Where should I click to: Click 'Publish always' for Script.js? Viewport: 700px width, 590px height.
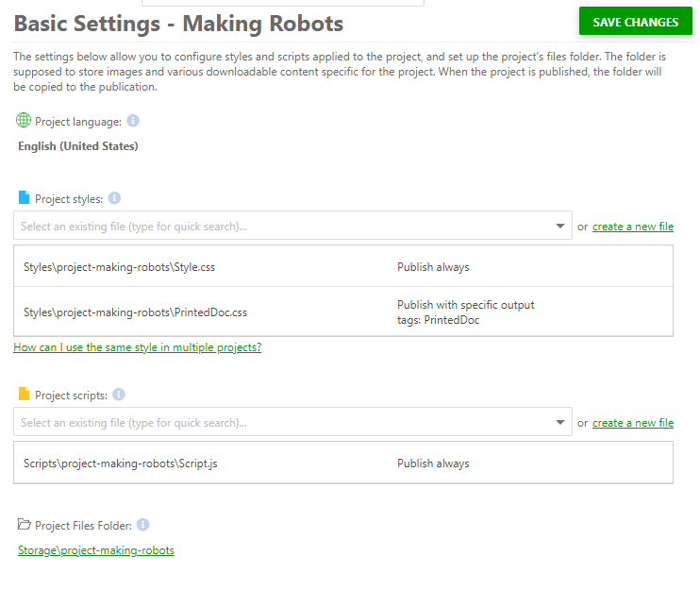(x=433, y=464)
